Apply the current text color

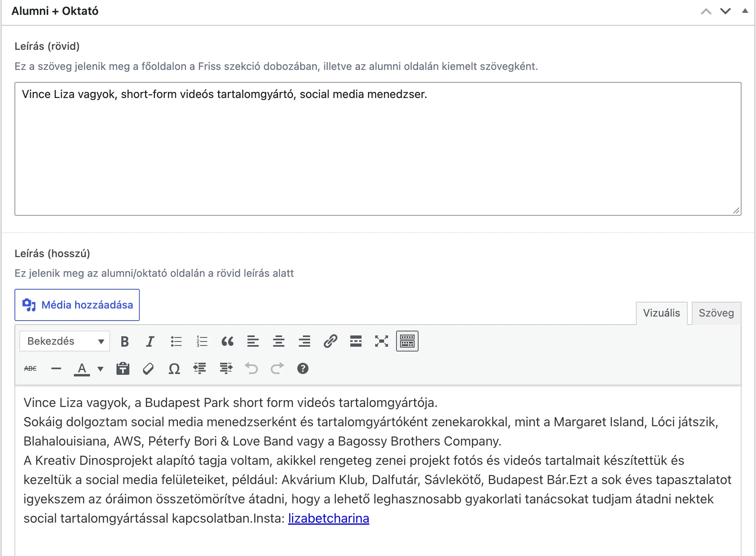click(x=82, y=368)
